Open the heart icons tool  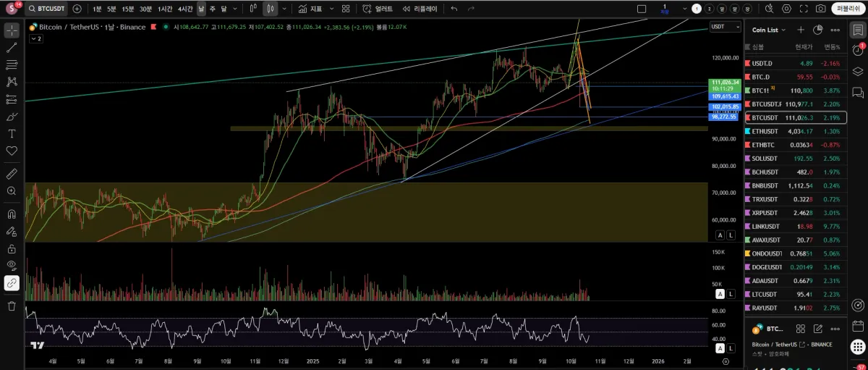[x=12, y=151]
